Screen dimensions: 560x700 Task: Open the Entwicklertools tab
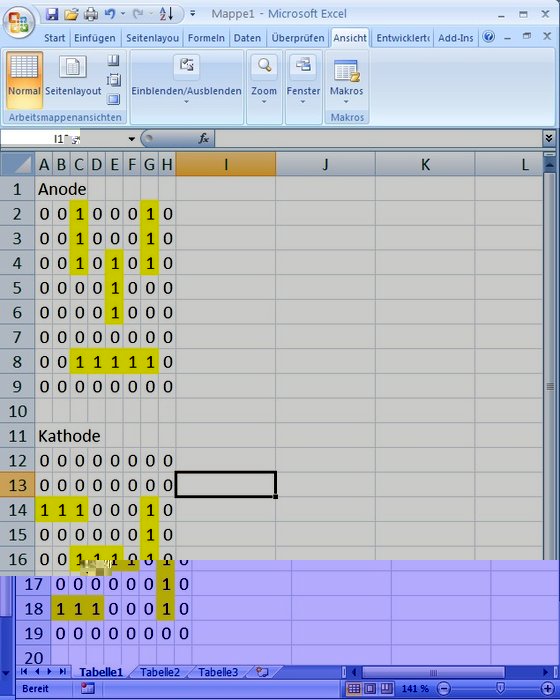coord(403,38)
